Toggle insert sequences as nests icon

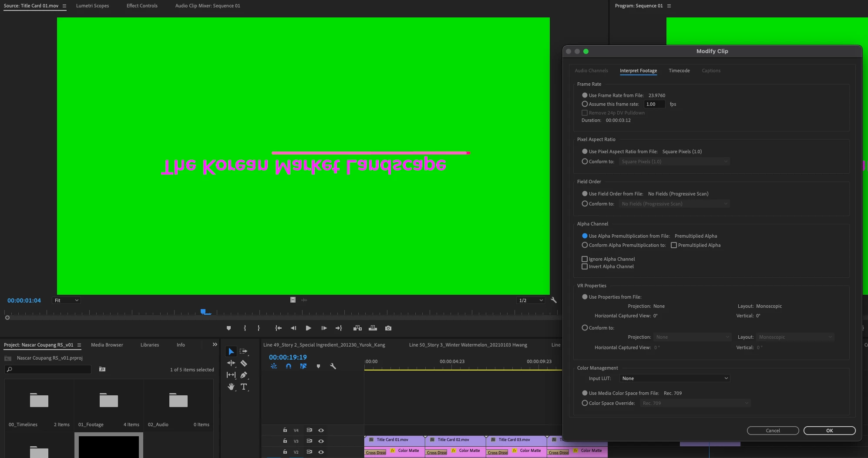(x=274, y=367)
